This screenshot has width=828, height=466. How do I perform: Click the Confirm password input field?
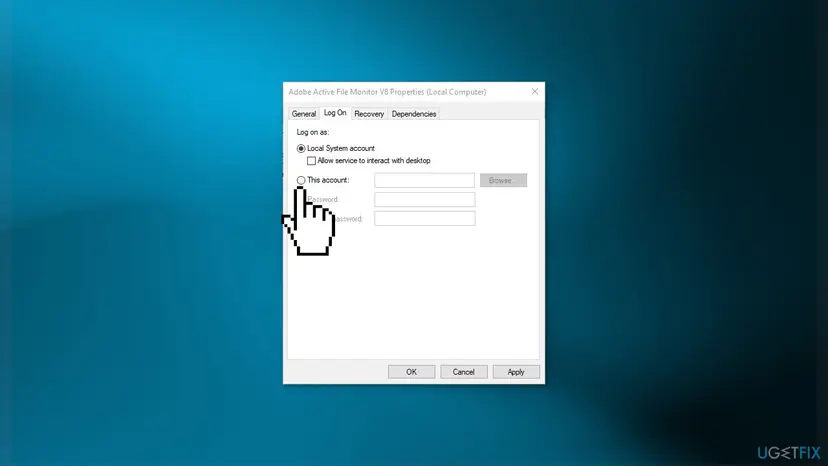[x=425, y=218]
